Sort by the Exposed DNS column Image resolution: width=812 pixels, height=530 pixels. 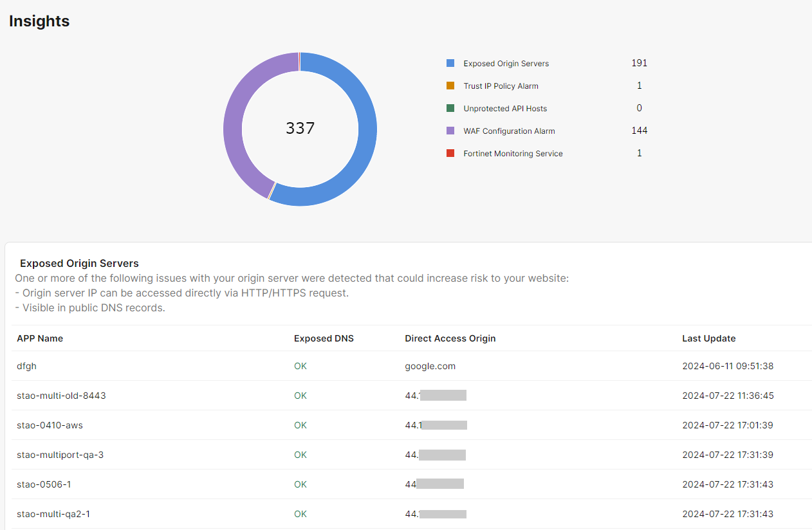click(x=324, y=338)
